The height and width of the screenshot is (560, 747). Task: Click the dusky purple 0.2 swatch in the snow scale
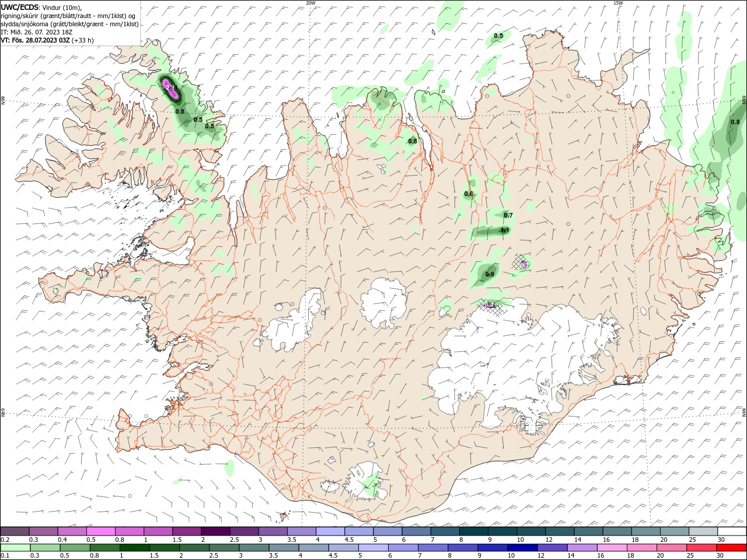[x=15, y=531]
